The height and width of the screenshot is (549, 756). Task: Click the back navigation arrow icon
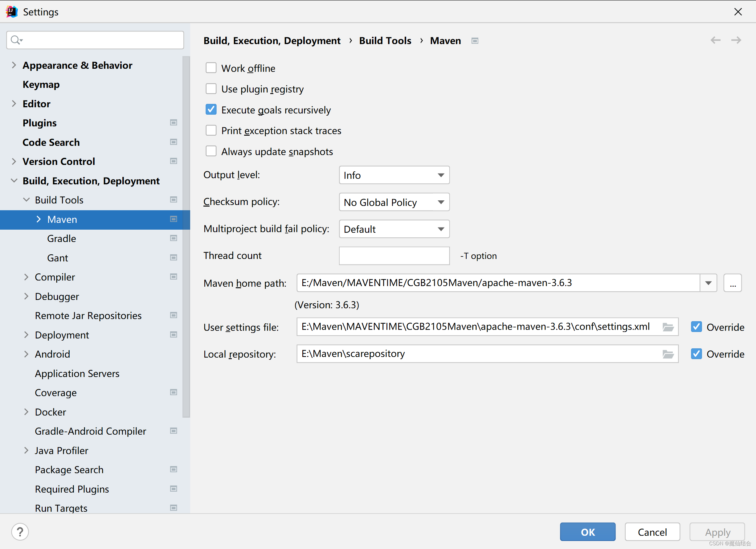pos(716,40)
